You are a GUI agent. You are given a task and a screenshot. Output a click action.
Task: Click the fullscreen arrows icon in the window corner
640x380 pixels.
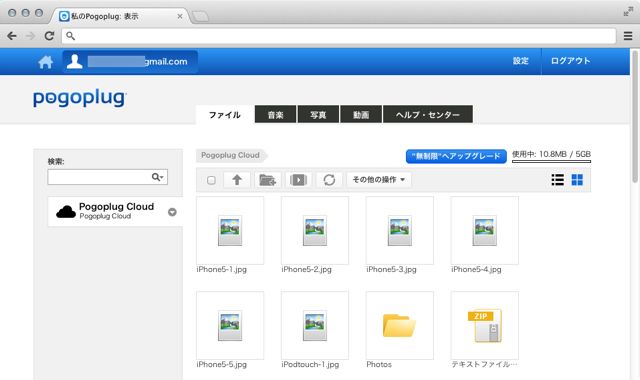pos(628,11)
